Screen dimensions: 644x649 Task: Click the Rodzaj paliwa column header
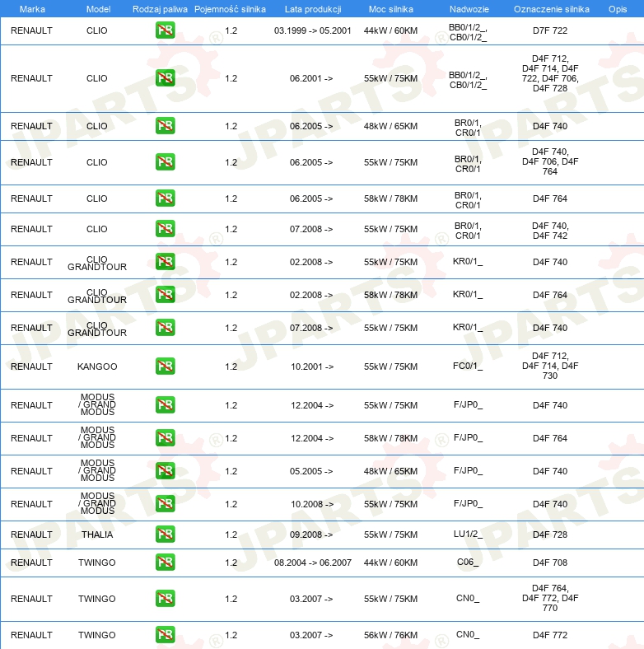point(160,9)
